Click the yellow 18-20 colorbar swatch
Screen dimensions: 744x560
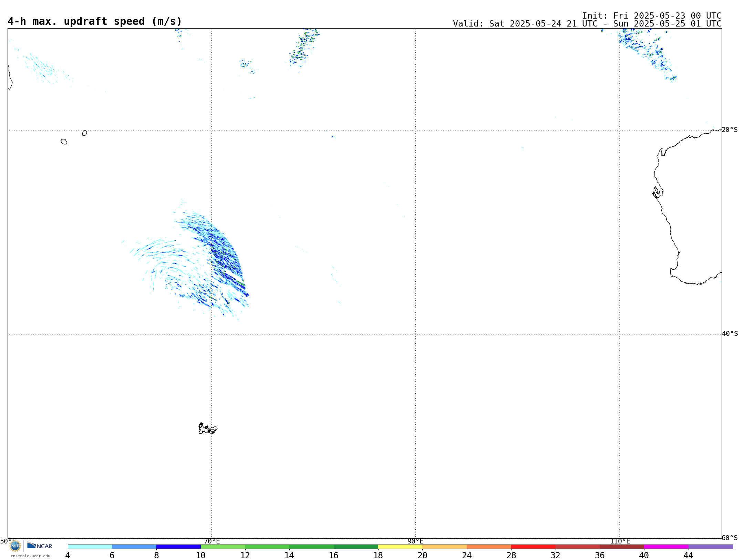pyautogui.click(x=400, y=547)
